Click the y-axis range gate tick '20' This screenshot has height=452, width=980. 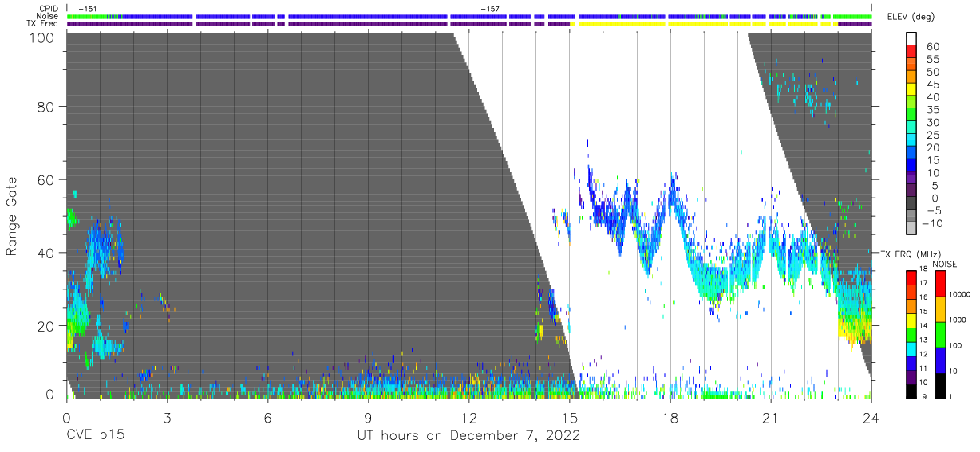pos(47,326)
